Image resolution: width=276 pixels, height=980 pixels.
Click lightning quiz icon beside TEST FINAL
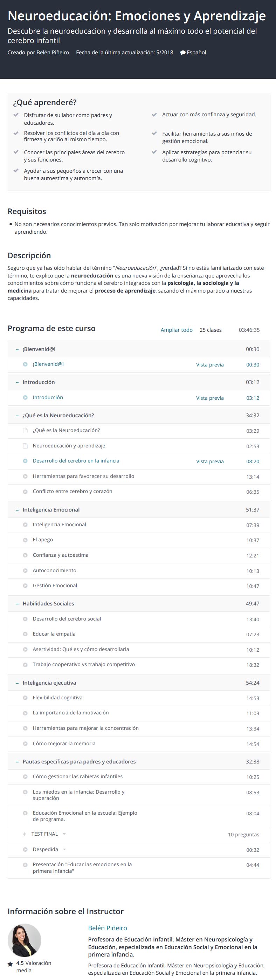point(25,834)
